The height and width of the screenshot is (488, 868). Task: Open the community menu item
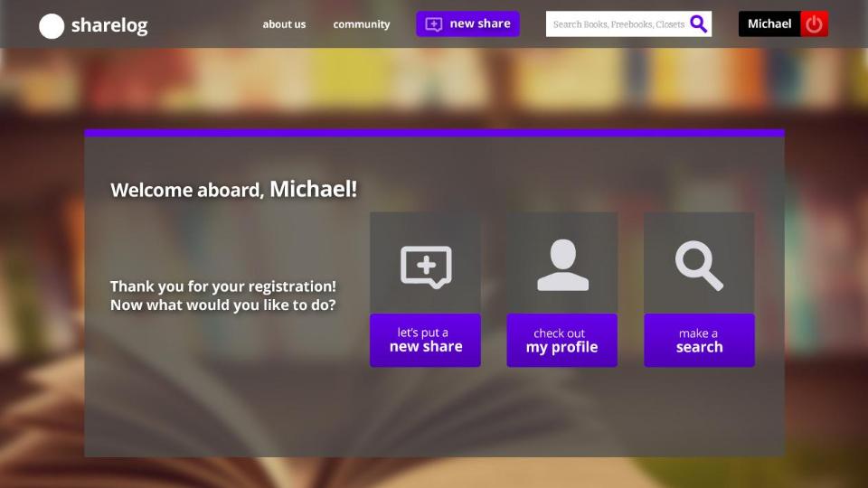point(361,24)
